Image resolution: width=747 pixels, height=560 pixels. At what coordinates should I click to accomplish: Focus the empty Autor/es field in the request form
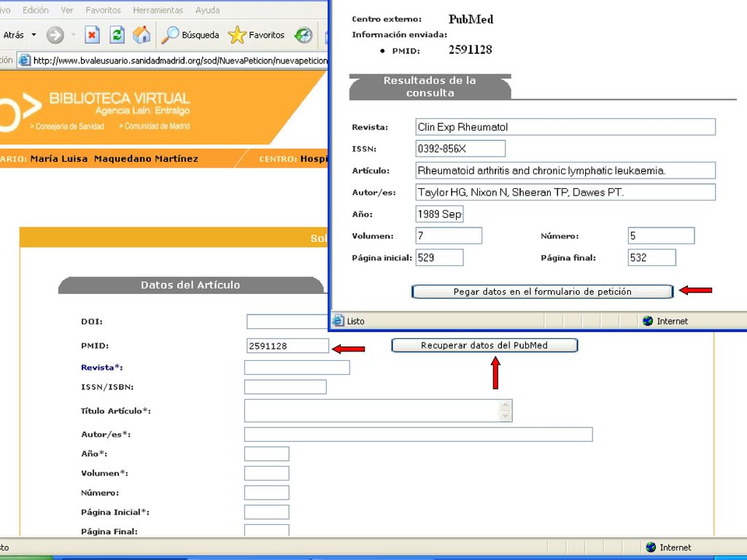click(418, 435)
